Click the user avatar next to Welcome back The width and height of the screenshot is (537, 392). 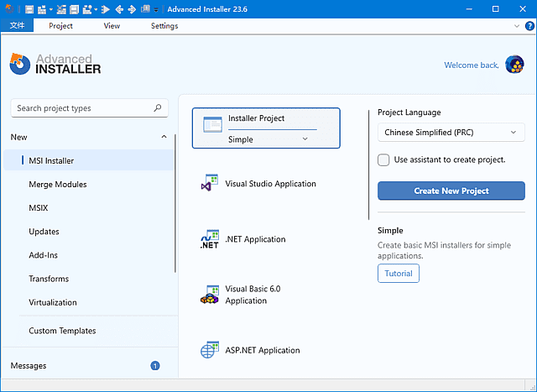(x=514, y=65)
